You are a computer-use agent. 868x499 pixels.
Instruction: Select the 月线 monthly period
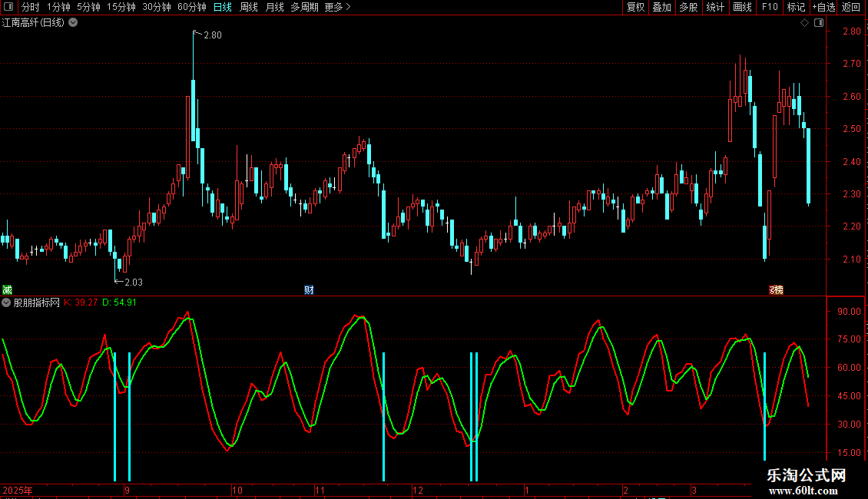274,7
